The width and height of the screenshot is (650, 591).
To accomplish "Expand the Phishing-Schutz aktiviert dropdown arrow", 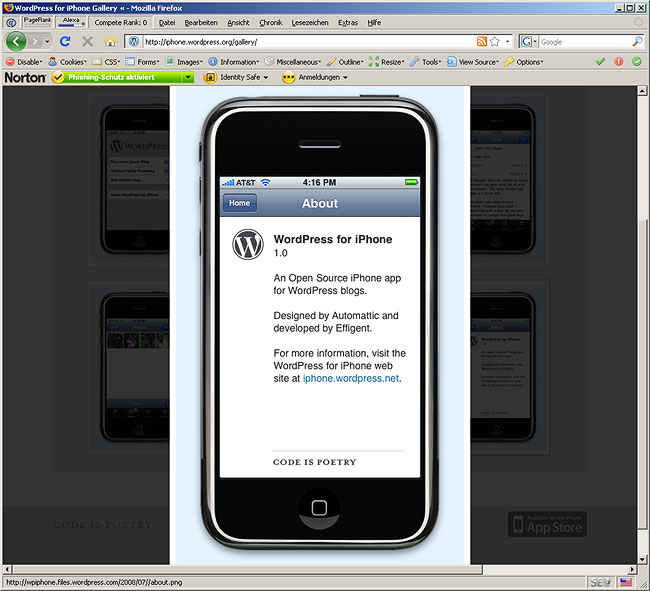I will (x=188, y=77).
